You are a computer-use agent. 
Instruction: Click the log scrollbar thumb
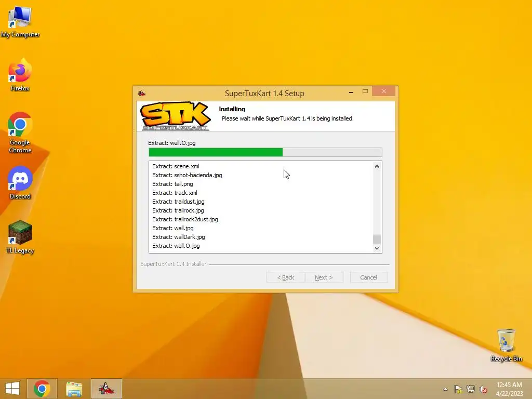pos(377,239)
